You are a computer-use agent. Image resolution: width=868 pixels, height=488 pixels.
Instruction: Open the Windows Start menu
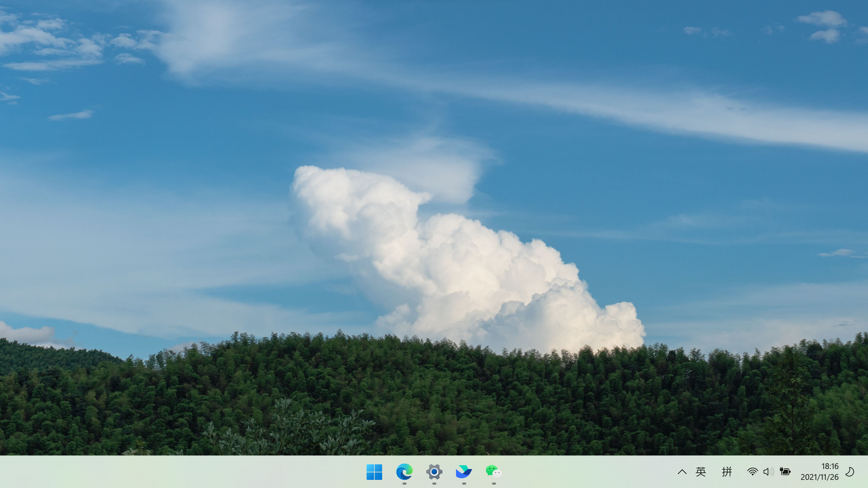[x=374, y=472]
